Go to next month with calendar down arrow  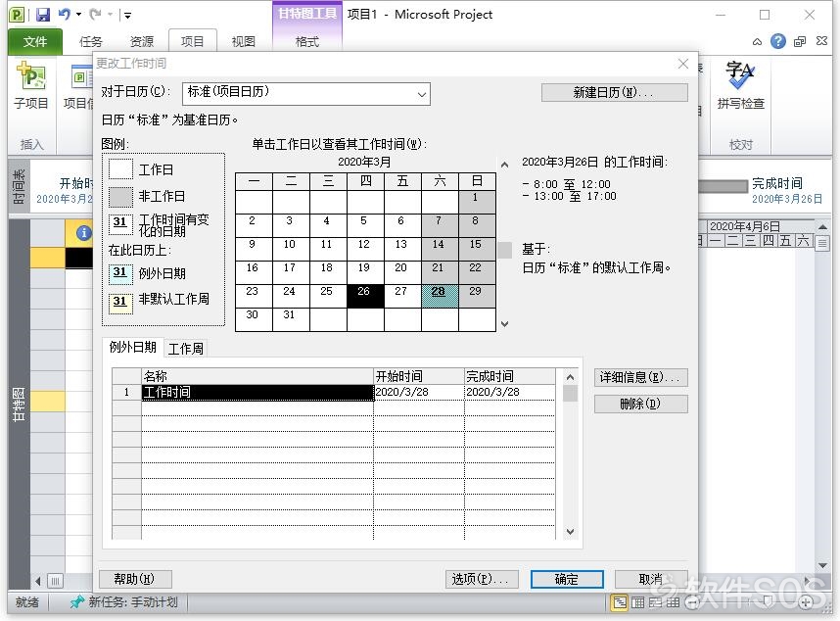click(x=504, y=323)
